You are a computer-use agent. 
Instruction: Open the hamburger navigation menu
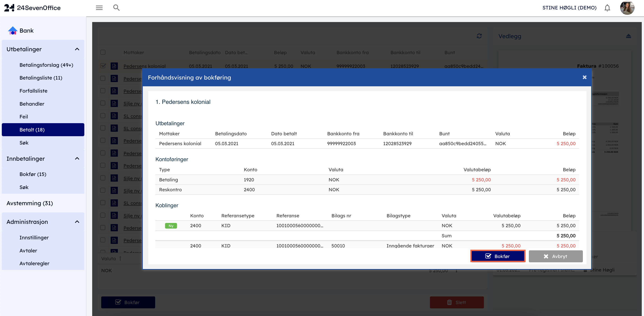tap(99, 8)
